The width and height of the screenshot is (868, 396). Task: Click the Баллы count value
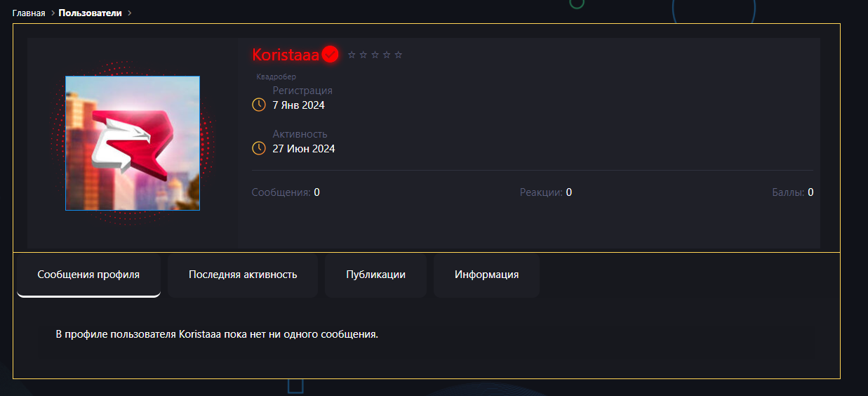[x=810, y=192]
